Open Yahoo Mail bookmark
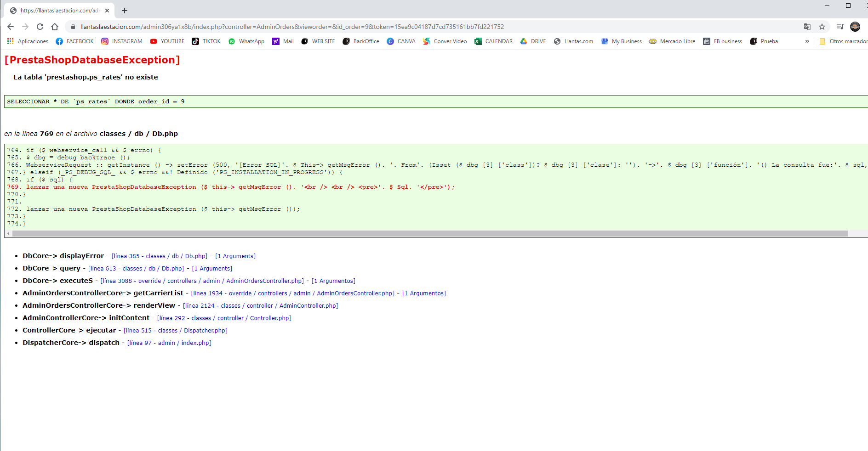Viewport: 868px width, 451px height. tap(283, 41)
